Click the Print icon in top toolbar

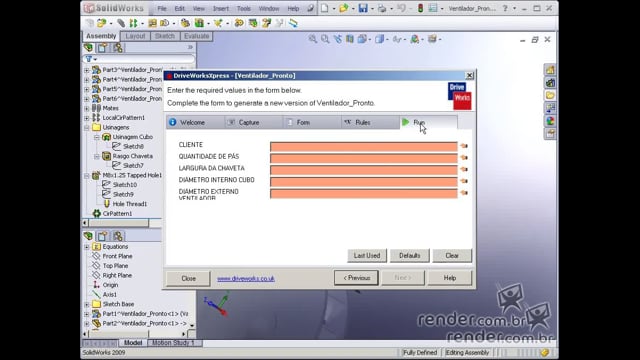(382, 8)
